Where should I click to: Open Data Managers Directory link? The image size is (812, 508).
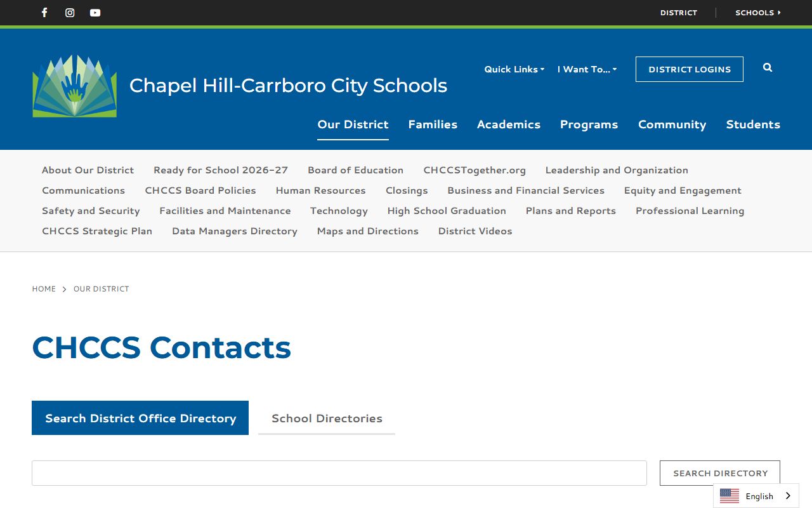point(235,231)
